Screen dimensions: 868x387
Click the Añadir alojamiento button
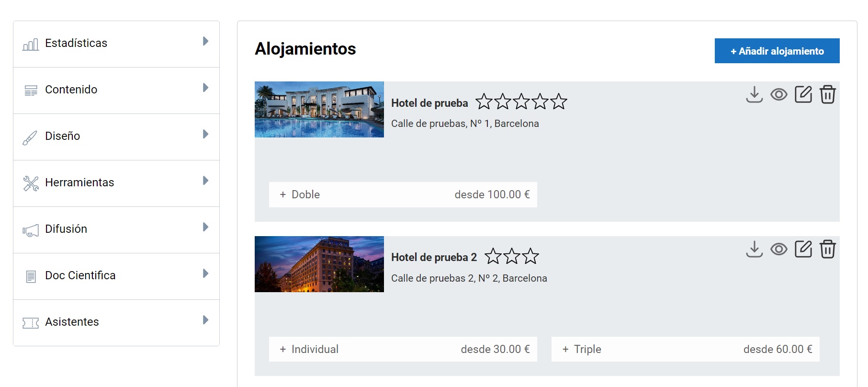coord(777,51)
